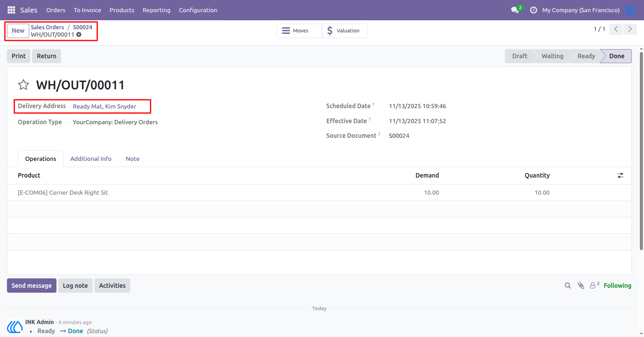Click Log note button

click(75, 286)
